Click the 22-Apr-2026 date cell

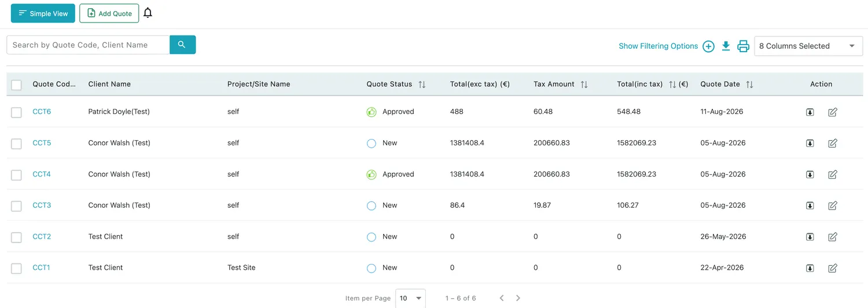tap(722, 268)
